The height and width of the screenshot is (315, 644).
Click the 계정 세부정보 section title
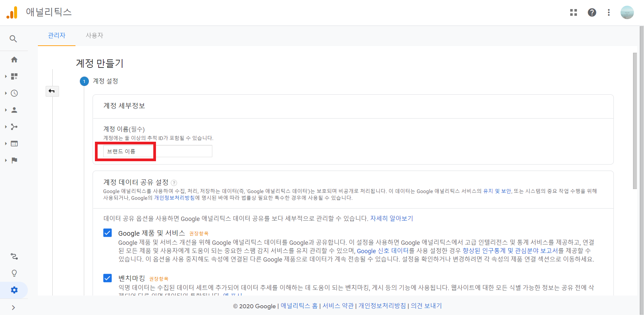click(124, 106)
